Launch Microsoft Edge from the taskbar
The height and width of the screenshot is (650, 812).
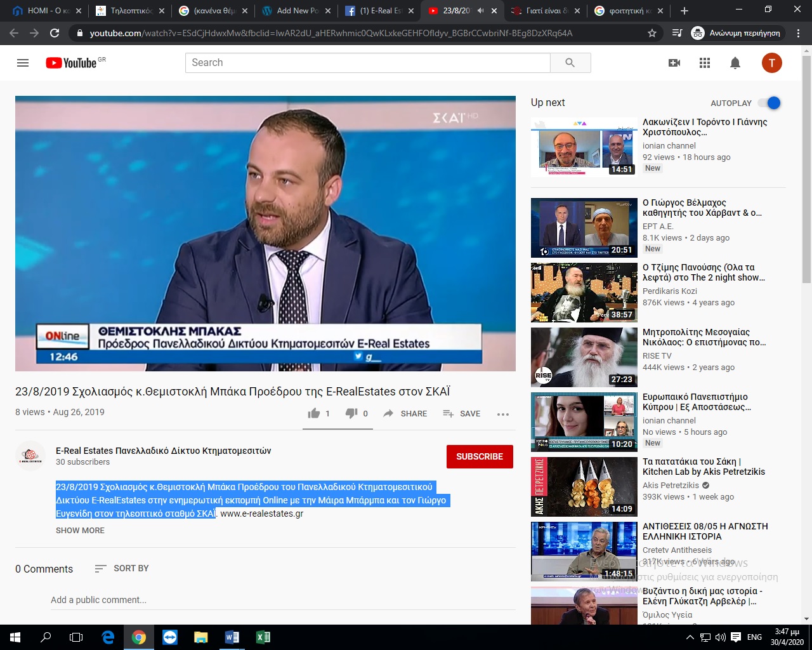(108, 637)
